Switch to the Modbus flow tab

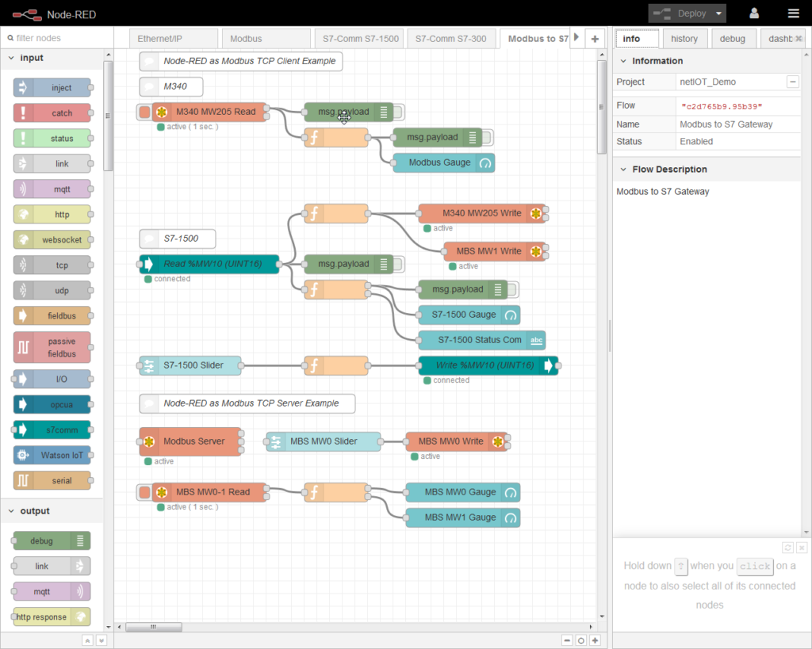pos(266,37)
